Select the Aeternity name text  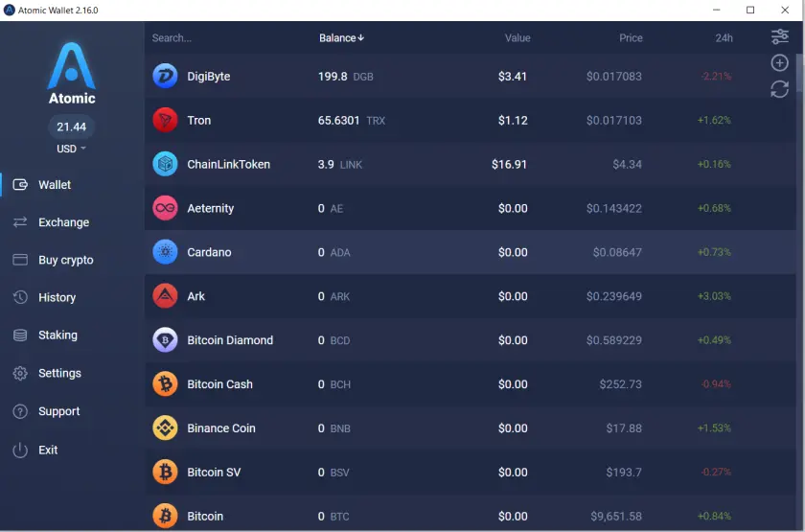(211, 209)
